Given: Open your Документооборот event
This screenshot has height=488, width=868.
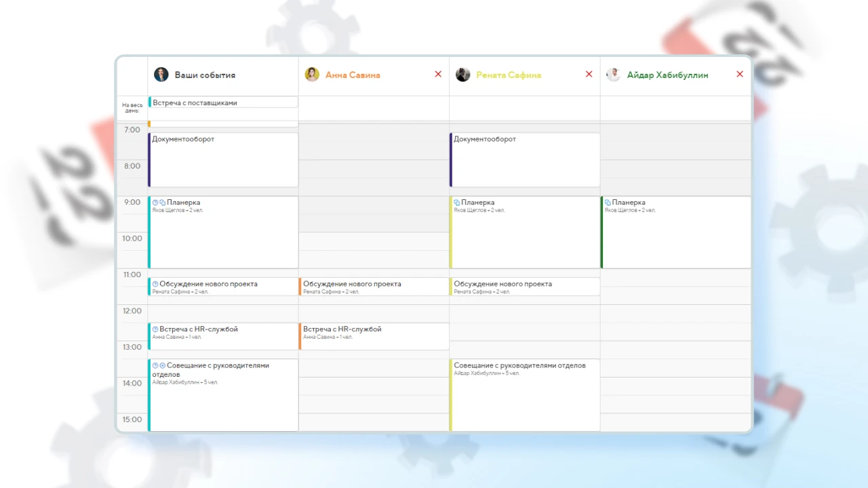Looking at the screenshot, I should 223,160.
